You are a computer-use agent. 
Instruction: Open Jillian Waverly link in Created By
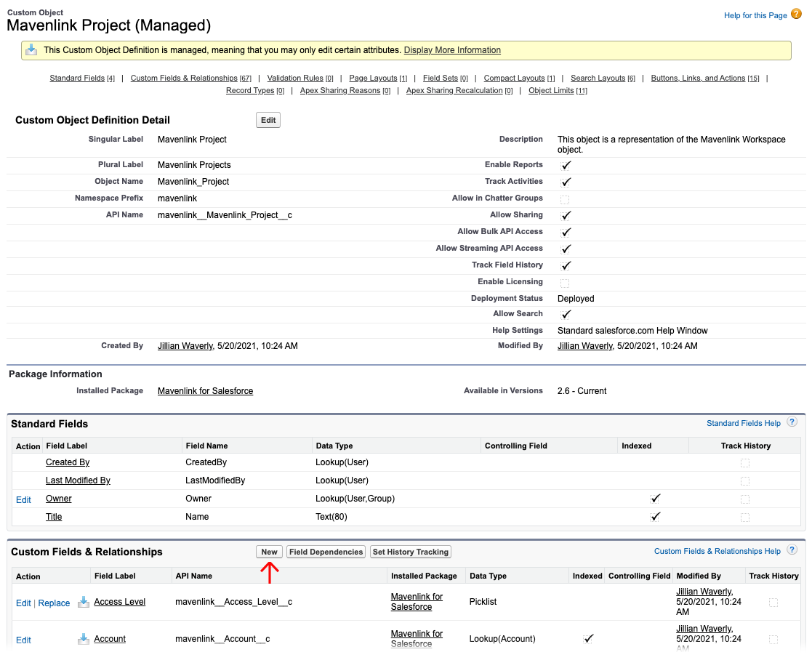[x=185, y=346]
